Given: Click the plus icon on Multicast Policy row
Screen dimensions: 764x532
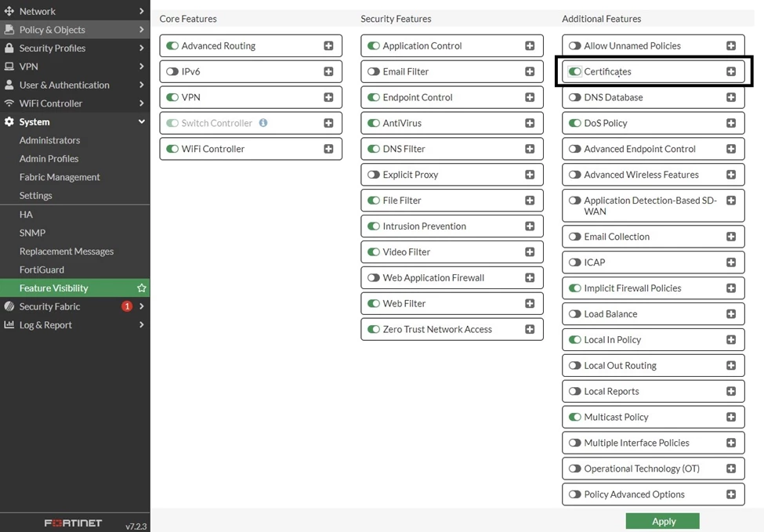Looking at the screenshot, I should 731,417.
